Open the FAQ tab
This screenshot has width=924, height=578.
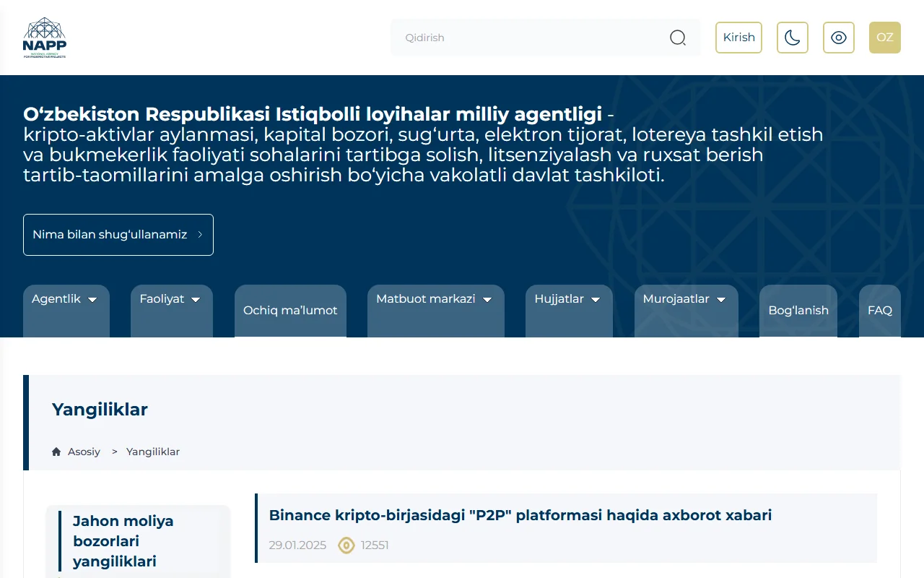tap(880, 311)
